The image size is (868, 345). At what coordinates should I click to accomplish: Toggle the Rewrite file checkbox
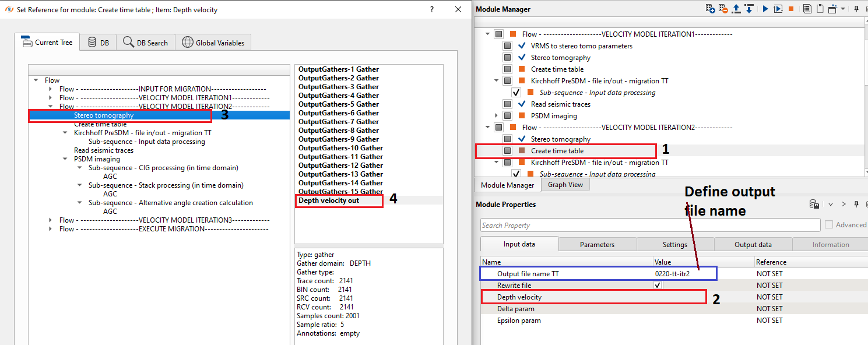click(x=658, y=286)
